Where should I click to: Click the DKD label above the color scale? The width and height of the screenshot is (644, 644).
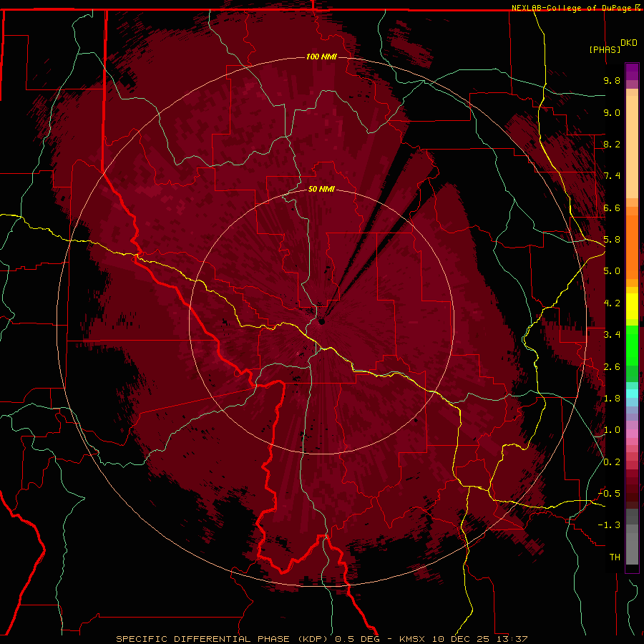(x=629, y=43)
